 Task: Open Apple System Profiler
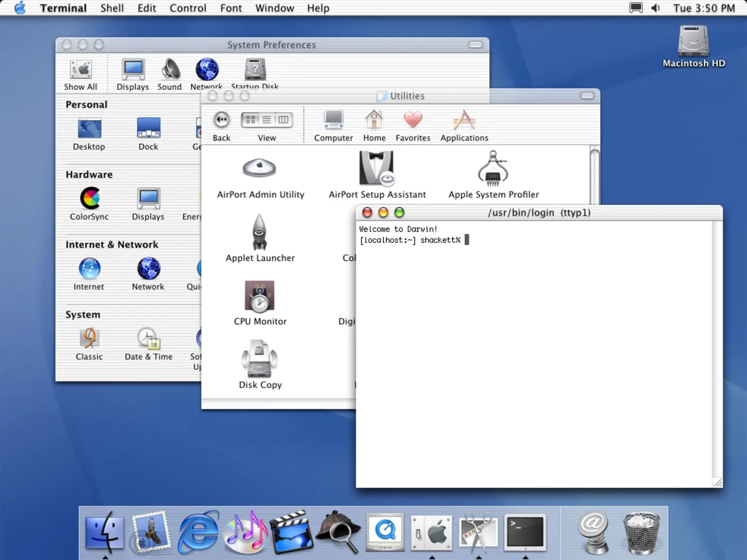coord(493,169)
